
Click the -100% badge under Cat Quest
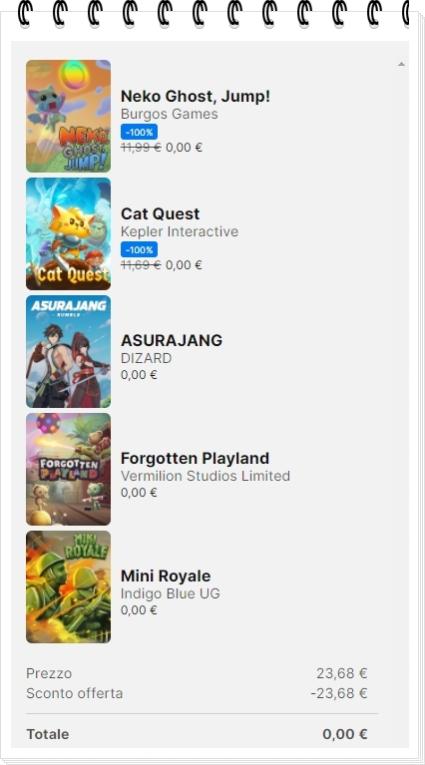pos(139,249)
